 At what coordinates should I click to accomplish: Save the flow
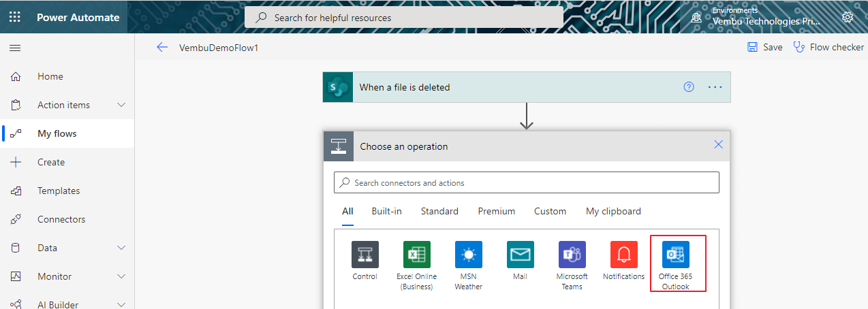[765, 48]
